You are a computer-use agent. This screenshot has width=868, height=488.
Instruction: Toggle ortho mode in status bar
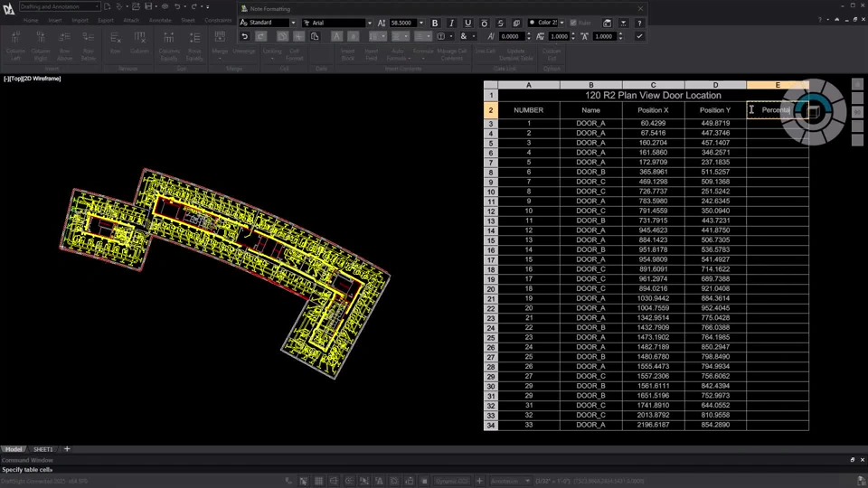coord(334,481)
